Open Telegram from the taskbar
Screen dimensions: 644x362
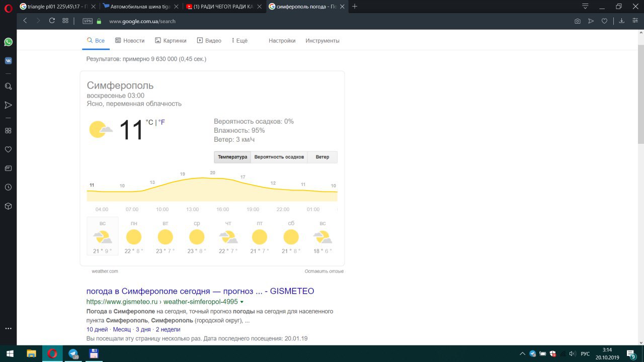73,353
